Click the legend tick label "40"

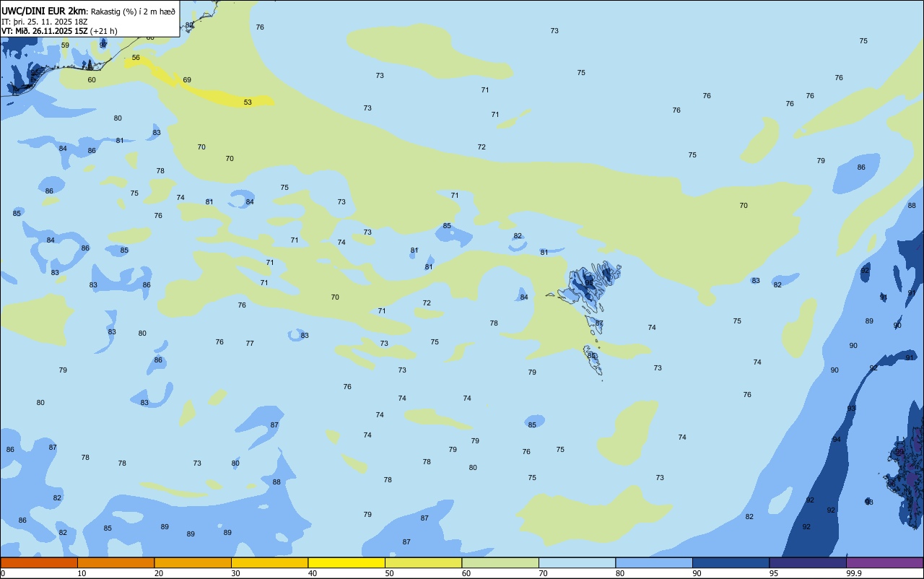(x=313, y=573)
